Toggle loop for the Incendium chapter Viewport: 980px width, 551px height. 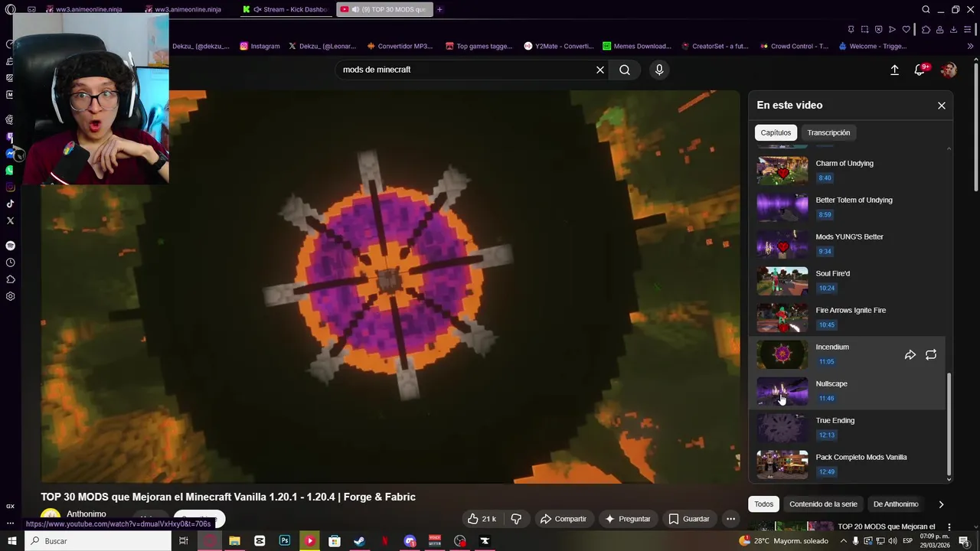tap(931, 355)
